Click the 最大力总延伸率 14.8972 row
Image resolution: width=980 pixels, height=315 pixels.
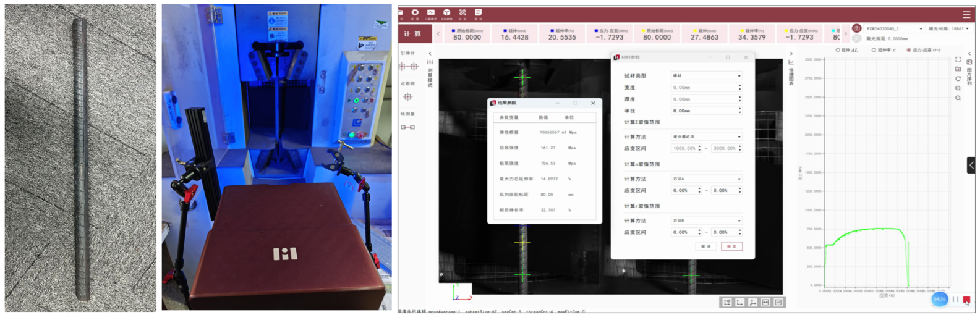coord(544,178)
